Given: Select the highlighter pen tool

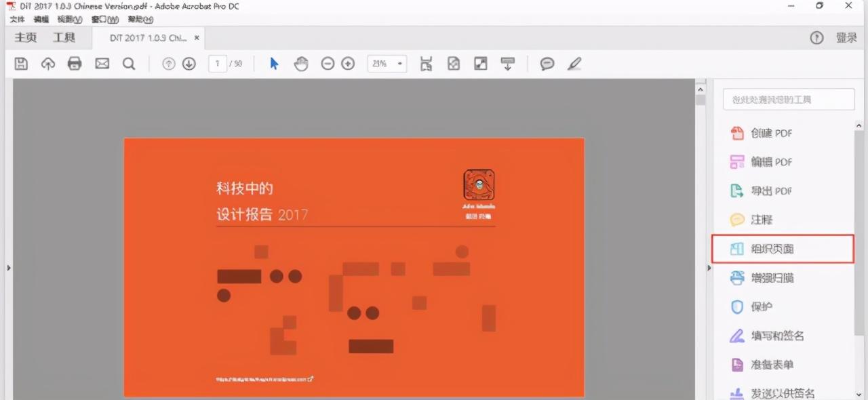Looking at the screenshot, I should point(574,64).
